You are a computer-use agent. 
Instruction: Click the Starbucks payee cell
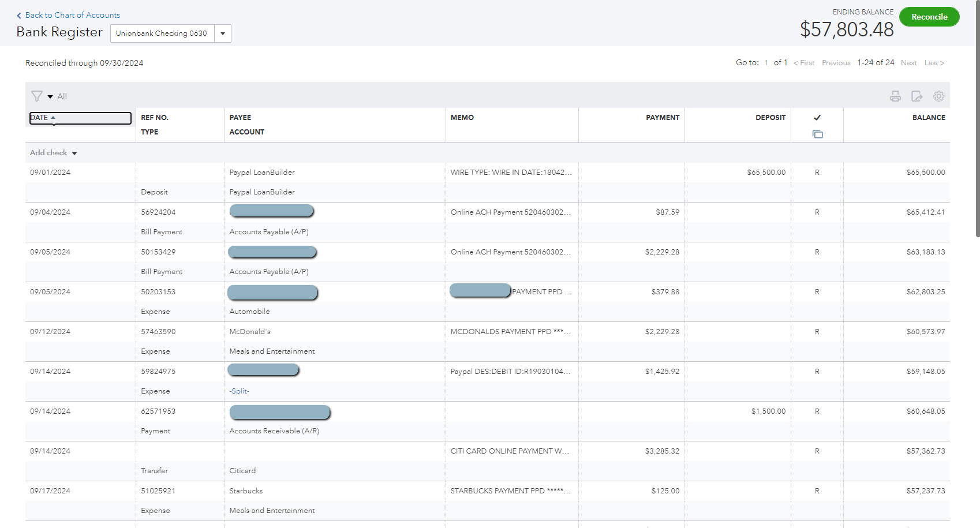click(x=246, y=491)
